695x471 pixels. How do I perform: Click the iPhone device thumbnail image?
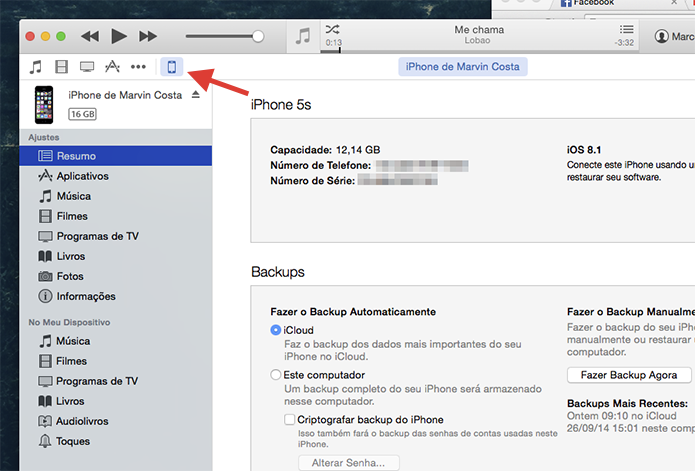click(44, 105)
